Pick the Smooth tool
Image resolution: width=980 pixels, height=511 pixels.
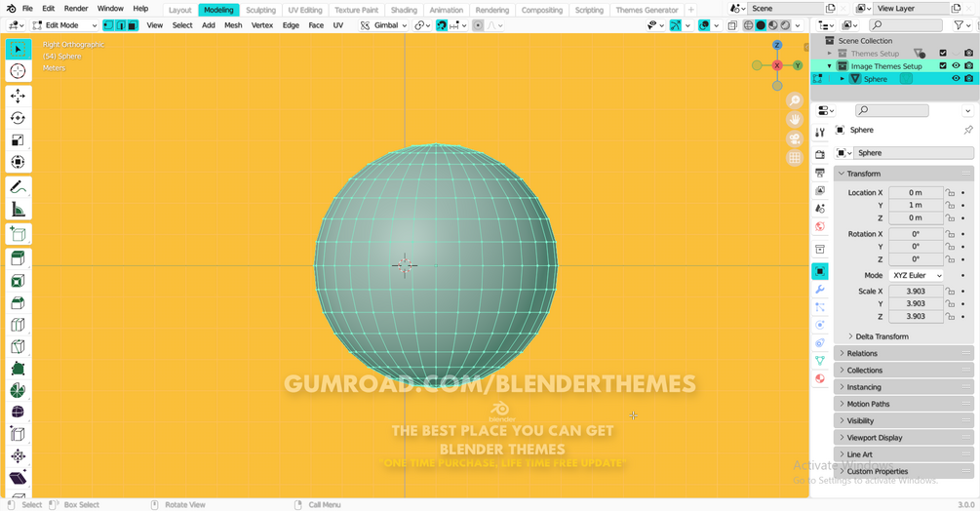coord(19,413)
